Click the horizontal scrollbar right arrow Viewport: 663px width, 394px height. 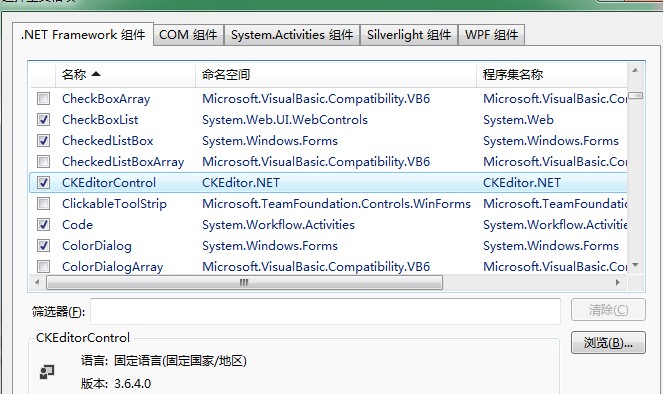coord(618,282)
